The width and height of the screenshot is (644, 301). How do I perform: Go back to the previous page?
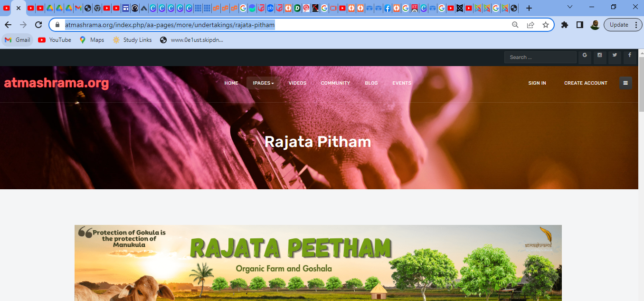click(x=8, y=25)
